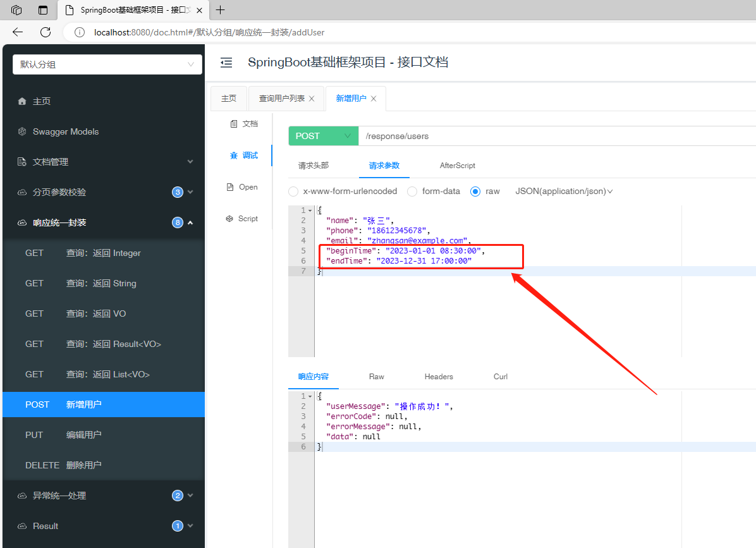The image size is (756, 548).
Task: Click the /response/users URL field
Action: [x=558, y=136]
